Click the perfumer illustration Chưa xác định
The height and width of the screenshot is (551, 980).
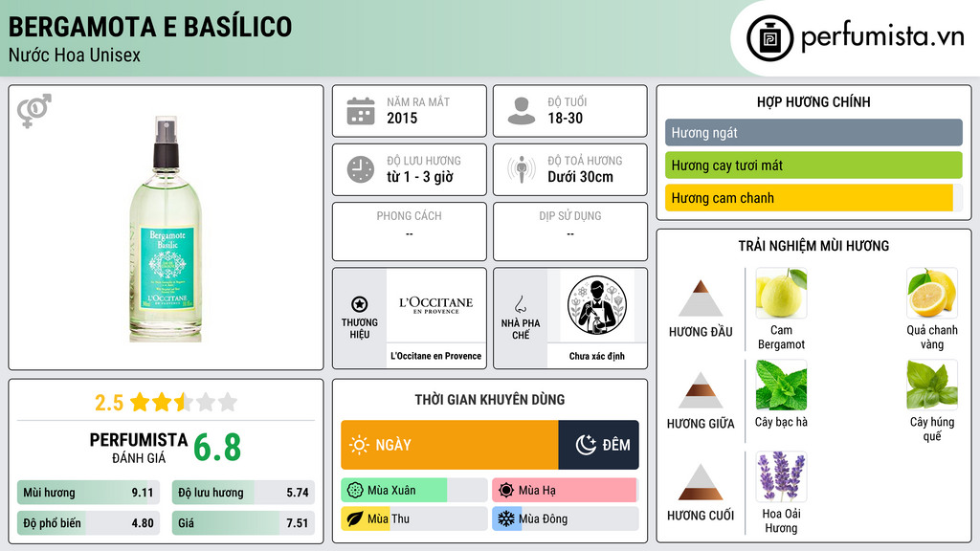click(x=597, y=305)
